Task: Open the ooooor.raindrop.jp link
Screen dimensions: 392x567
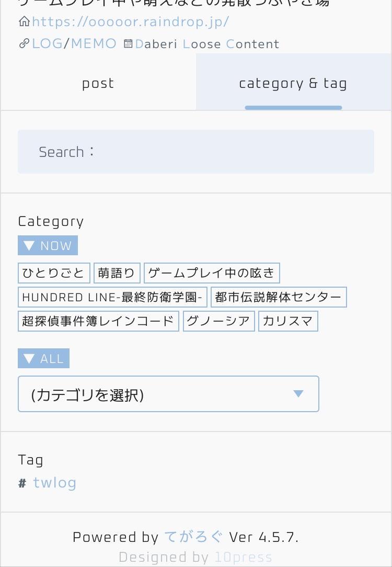Action: [131, 22]
